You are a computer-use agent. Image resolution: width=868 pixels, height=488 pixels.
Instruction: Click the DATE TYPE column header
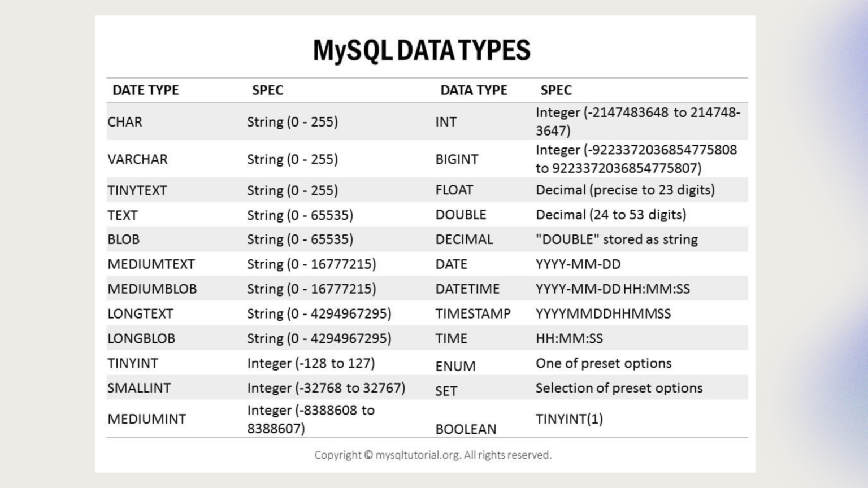pos(145,90)
